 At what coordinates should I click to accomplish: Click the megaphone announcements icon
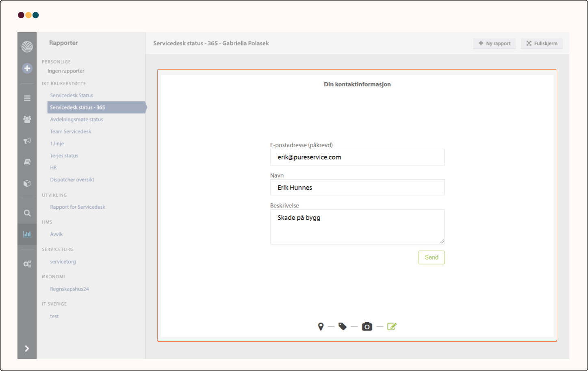pos(27,141)
